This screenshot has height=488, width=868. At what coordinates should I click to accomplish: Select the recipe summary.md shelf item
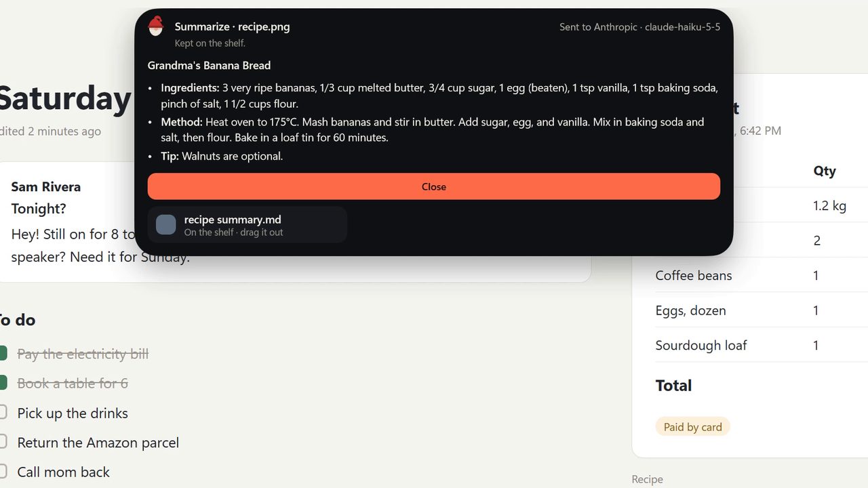pyautogui.click(x=248, y=225)
